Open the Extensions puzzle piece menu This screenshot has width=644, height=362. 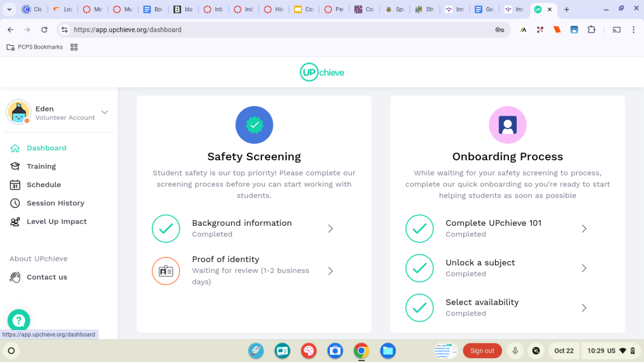(x=592, y=30)
